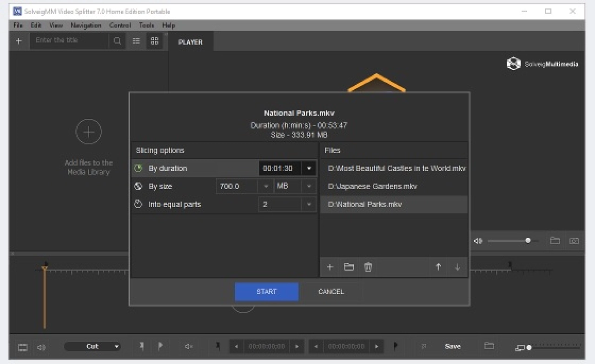Screen dimensions: 595x364
Task: Open the Control menu
Action: [x=120, y=25]
